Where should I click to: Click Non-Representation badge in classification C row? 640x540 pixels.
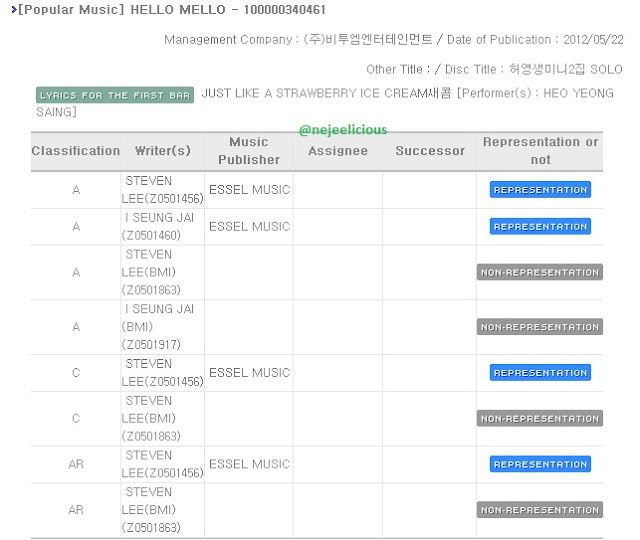pos(540,418)
